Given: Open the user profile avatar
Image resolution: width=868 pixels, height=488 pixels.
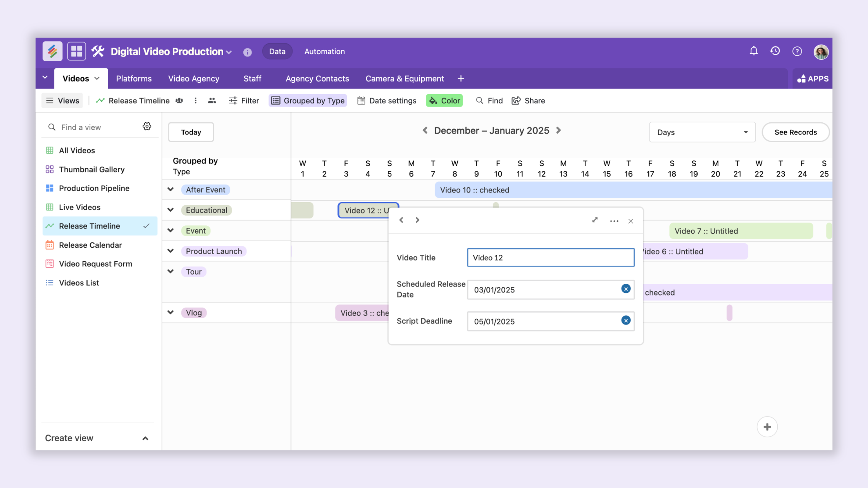Looking at the screenshot, I should pos(821,52).
